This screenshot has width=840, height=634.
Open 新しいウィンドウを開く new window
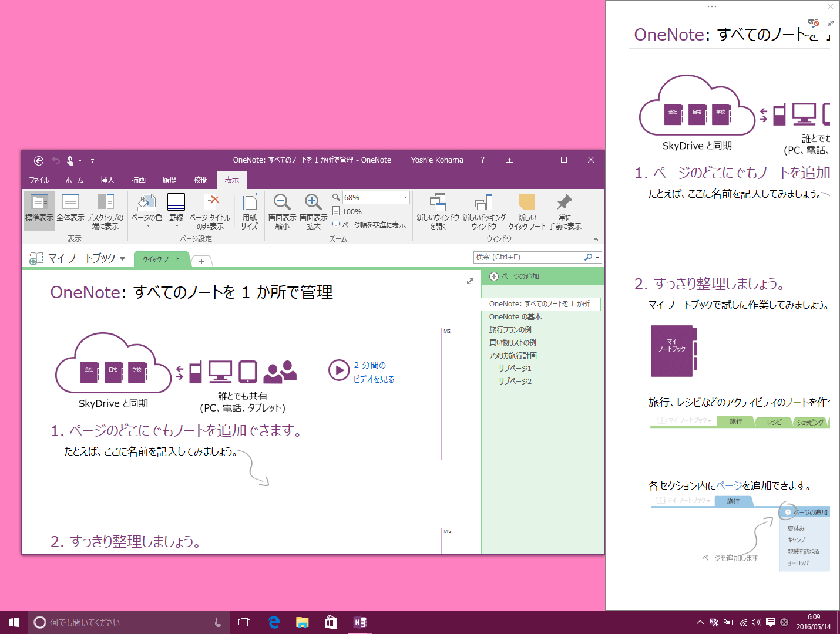pyautogui.click(x=438, y=211)
